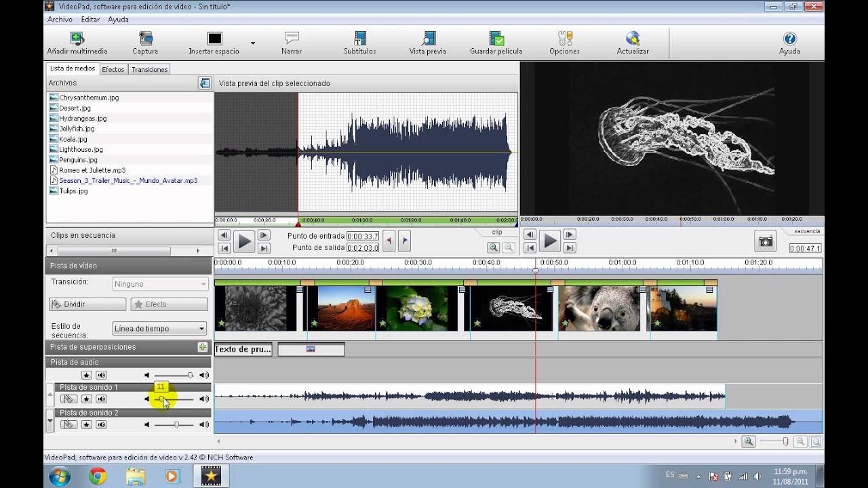This screenshot has width=868, height=488.
Task: Zoom in on clip preview waveform
Action: click(x=494, y=247)
